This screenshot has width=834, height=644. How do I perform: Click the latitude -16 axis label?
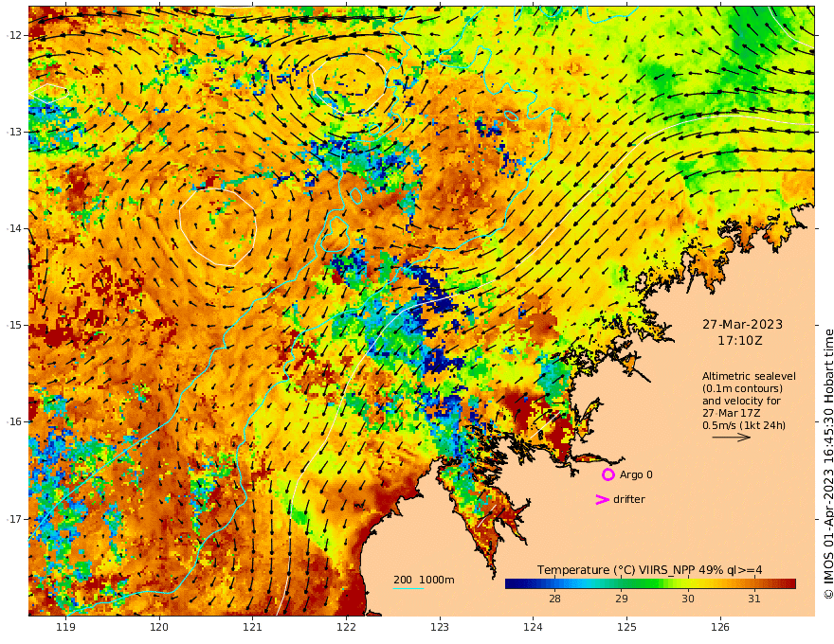tap(14, 421)
